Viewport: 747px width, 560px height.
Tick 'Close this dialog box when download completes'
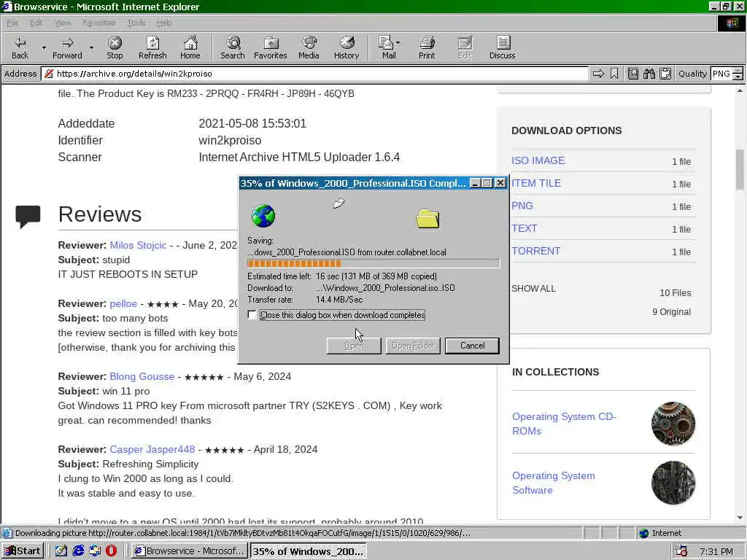(x=252, y=315)
